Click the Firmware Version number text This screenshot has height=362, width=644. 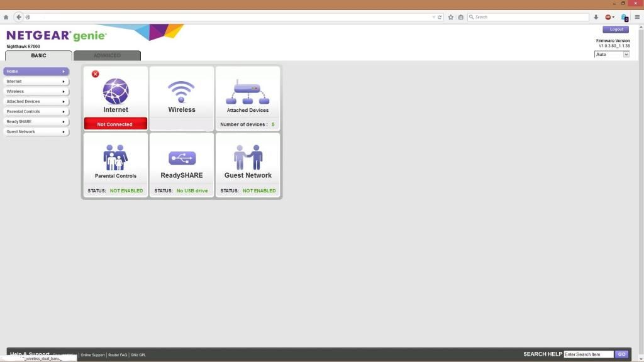[x=614, y=46]
